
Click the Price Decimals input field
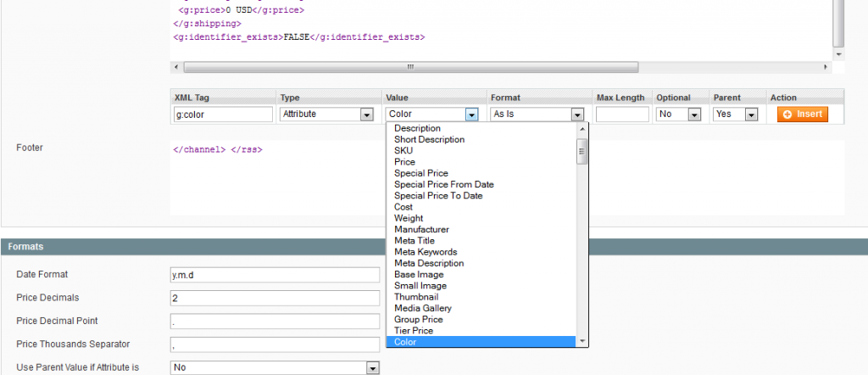[275, 298]
